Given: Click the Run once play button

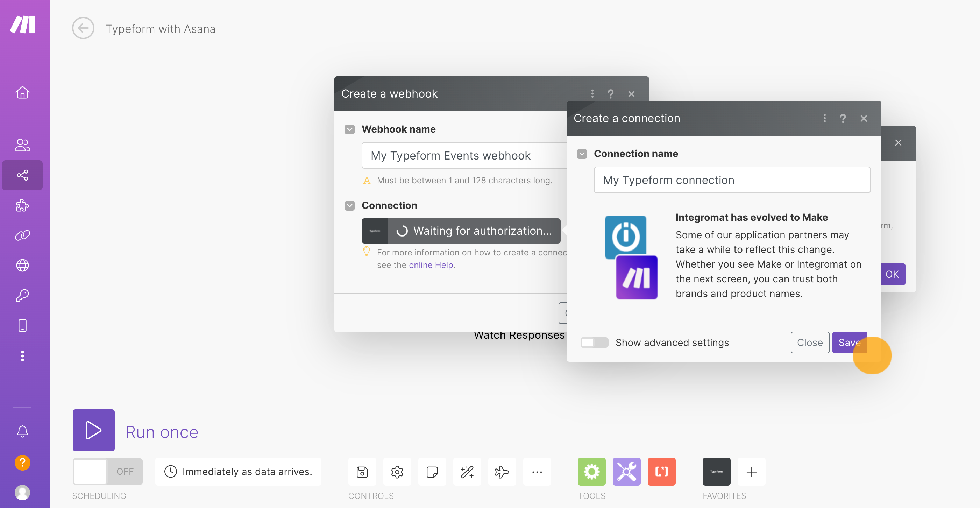Looking at the screenshot, I should 94,430.
